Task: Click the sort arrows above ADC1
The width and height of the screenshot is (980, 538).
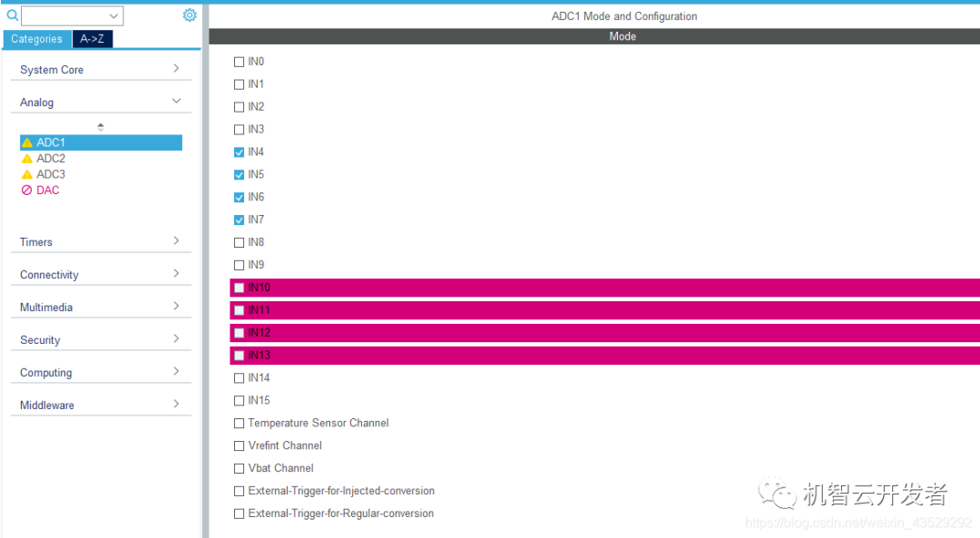Action: point(101,127)
